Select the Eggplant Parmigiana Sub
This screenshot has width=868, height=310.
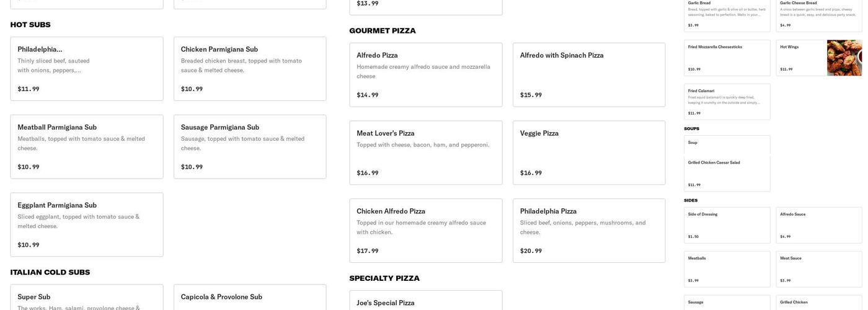tap(87, 224)
